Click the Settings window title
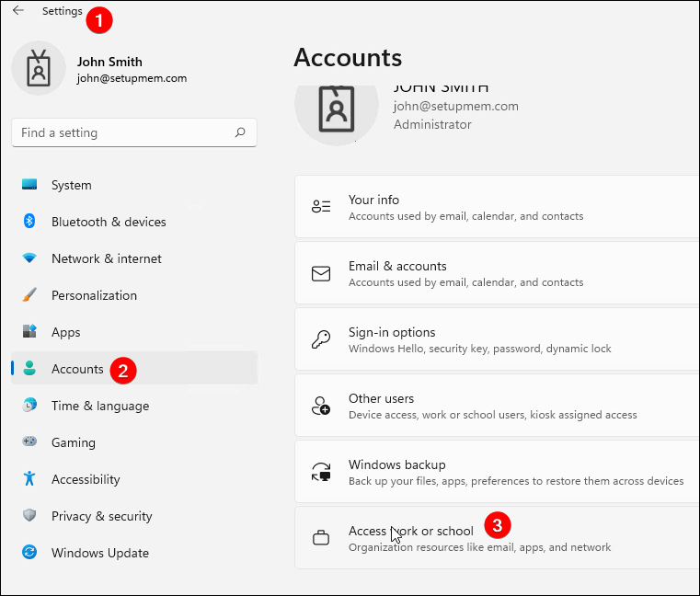 coord(62,11)
